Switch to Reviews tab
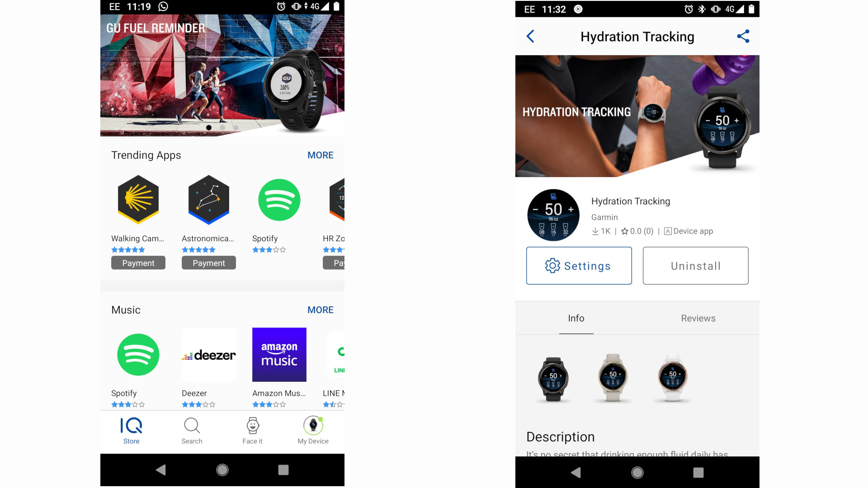 (x=698, y=318)
